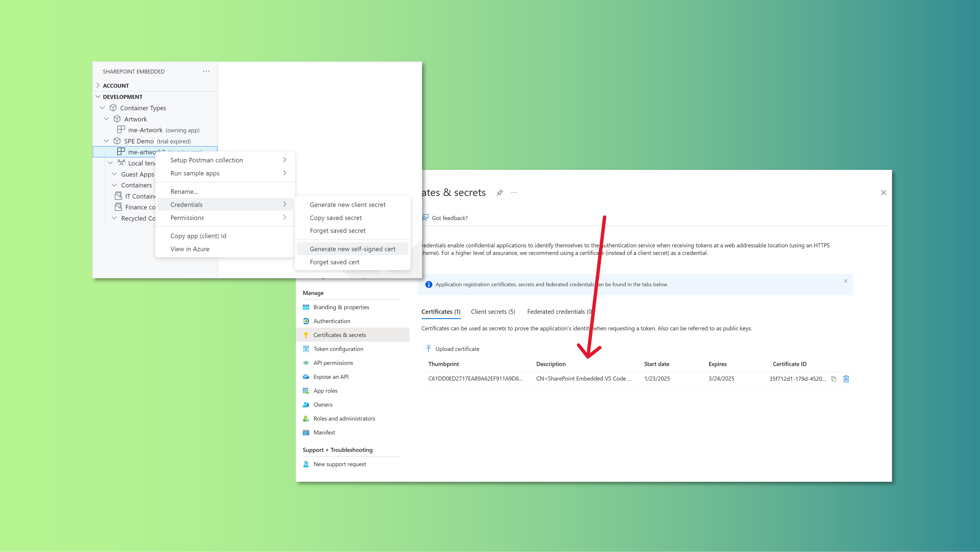Choose Generate new self-signed cert
980x552 pixels.
pos(353,249)
